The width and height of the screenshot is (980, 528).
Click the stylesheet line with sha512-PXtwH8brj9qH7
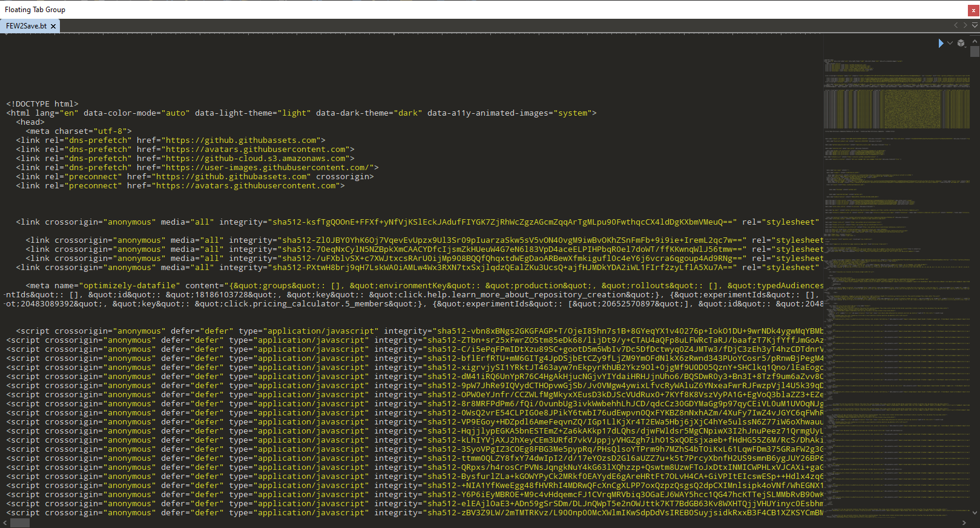pyautogui.click(x=418, y=268)
